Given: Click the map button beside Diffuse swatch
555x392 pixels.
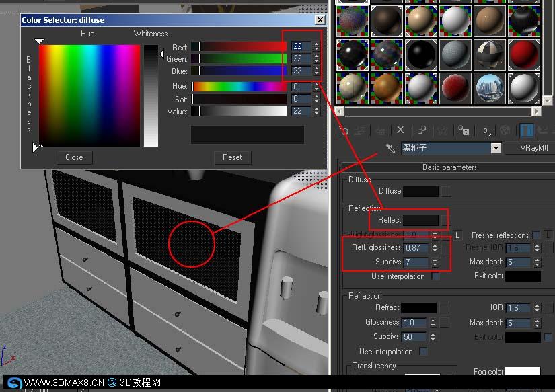Looking at the screenshot, I should click(446, 192).
